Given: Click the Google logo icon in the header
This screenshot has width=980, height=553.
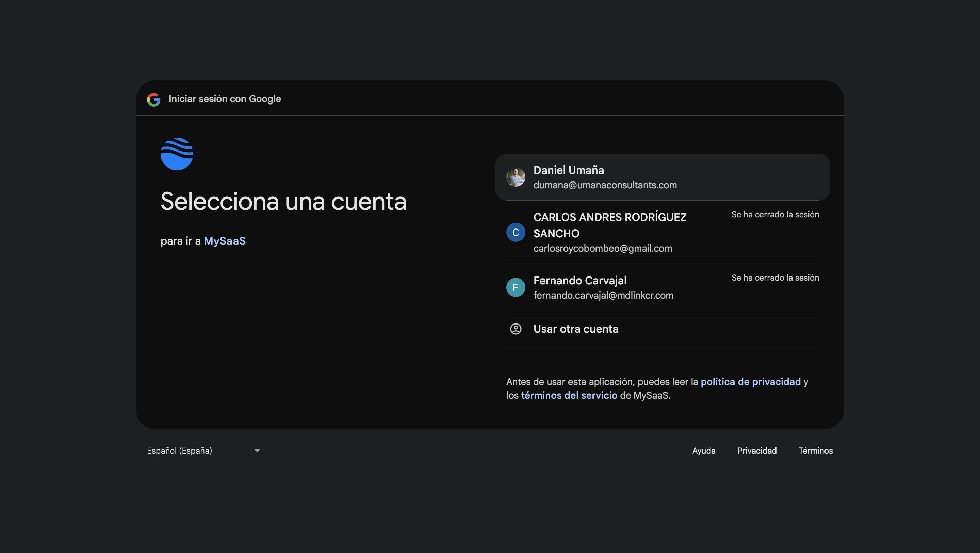Looking at the screenshot, I should point(153,99).
